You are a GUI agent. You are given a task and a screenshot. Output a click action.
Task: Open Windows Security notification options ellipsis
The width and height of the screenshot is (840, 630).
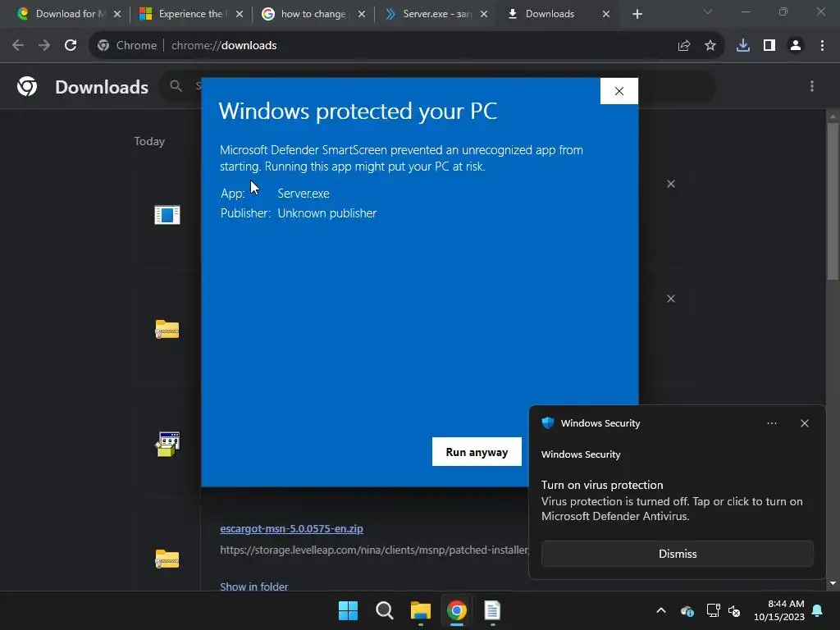(771, 423)
